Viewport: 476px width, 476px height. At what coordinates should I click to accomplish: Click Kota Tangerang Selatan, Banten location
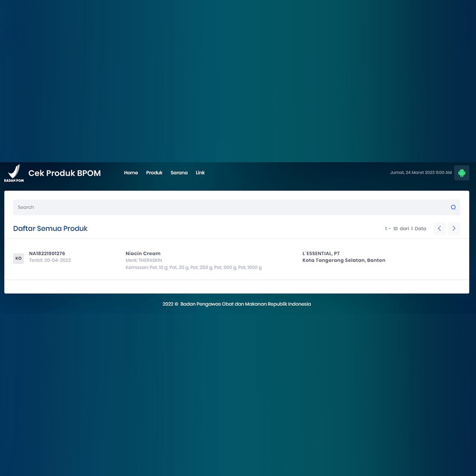point(344,260)
